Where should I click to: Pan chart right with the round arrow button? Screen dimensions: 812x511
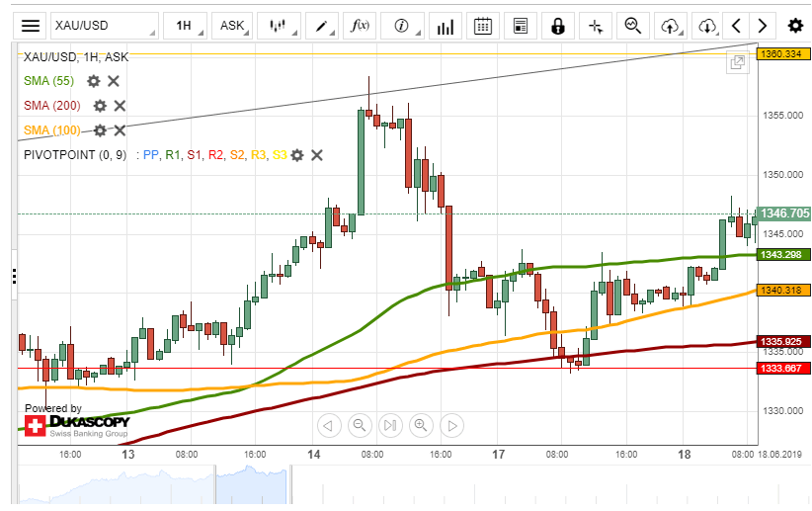[452, 426]
